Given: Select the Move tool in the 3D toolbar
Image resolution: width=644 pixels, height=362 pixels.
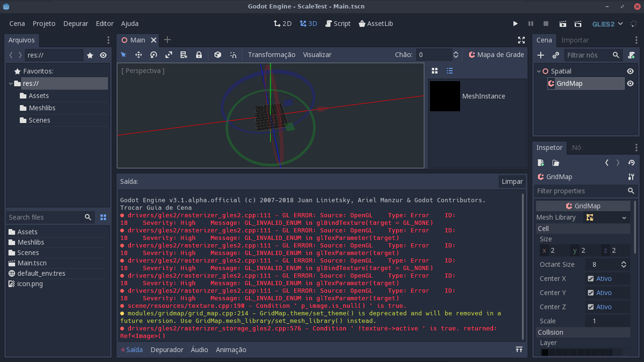Looking at the screenshot, I should pyautogui.click(x=139, y=55).
